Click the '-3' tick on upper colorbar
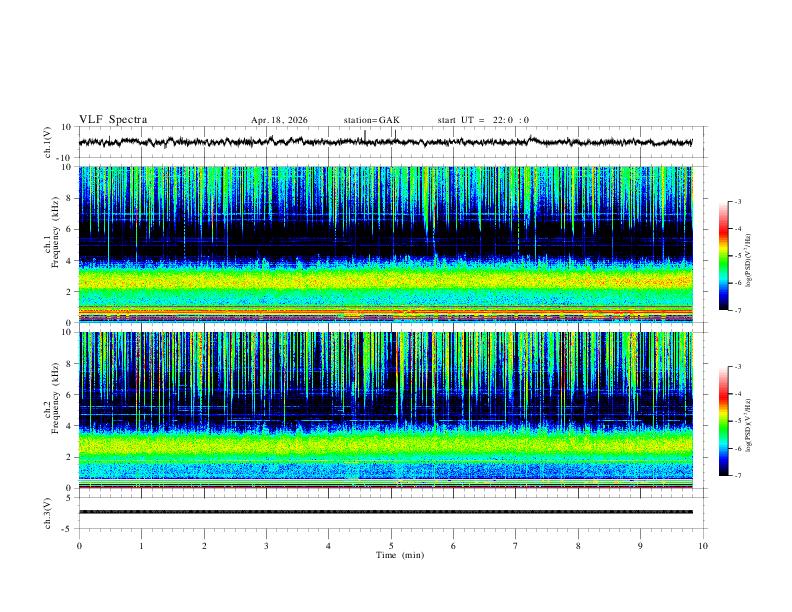The width and height of the screenshot is (792, 612). click(737, 201)
